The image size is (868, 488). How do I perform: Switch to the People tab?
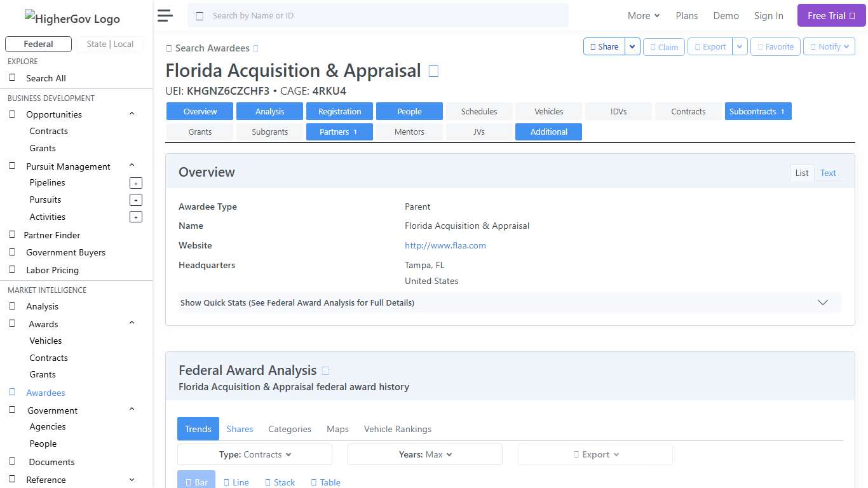coord(409,111)
